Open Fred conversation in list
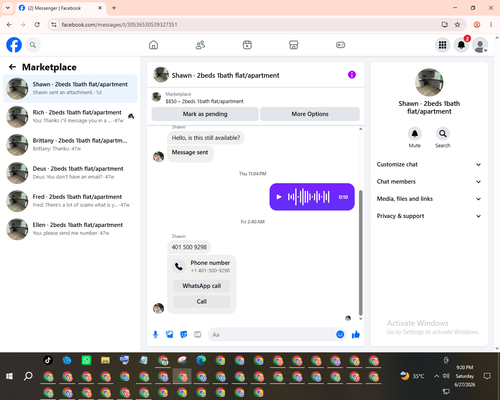The width and height of the screenshot is (500, 400). tap(70, 201)
